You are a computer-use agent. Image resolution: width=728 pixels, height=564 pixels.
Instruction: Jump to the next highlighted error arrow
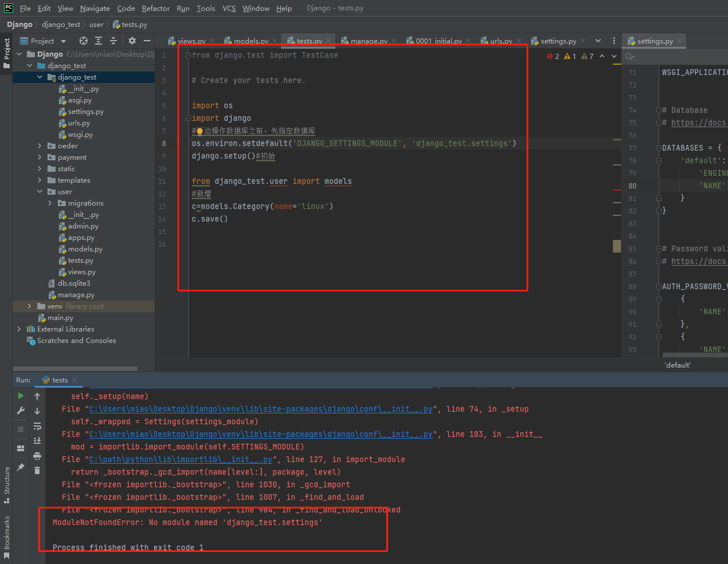click(x=614, y=56)
